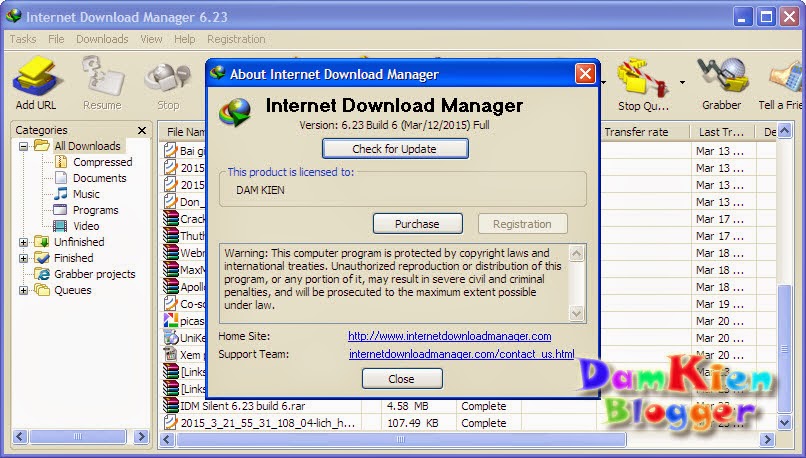The image size is (806, 458).
Task: Select the Programs category icon
Action: [61, 210]
